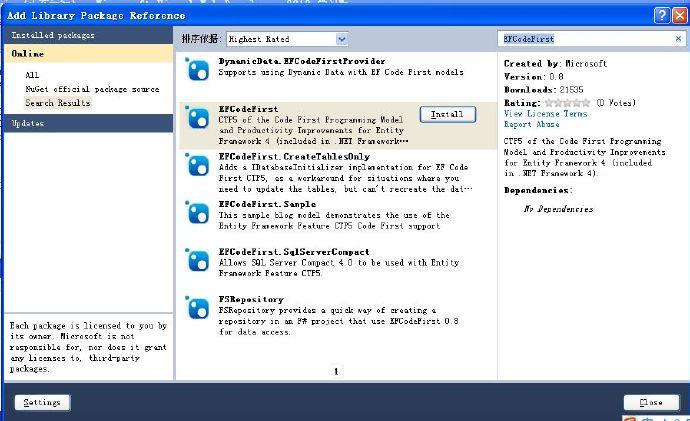Select All under Online sources
Screen dimensions: 690x421
(x=32, y=75)
